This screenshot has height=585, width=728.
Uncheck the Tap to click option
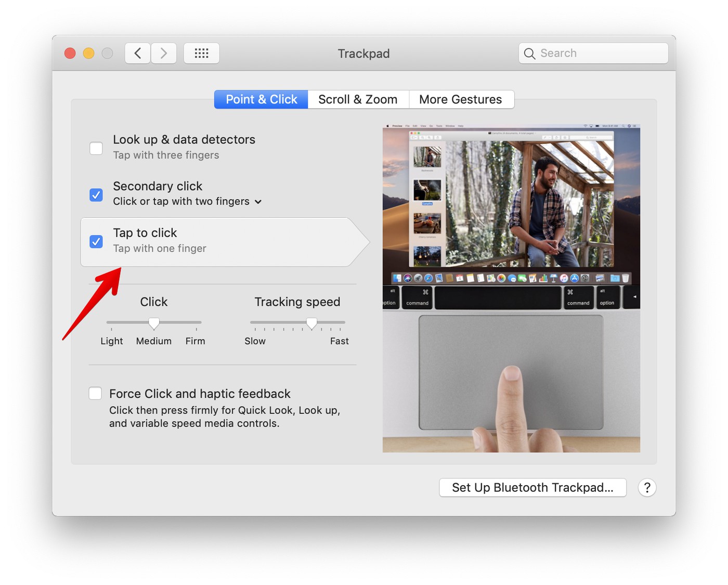[x=96, y=242]
